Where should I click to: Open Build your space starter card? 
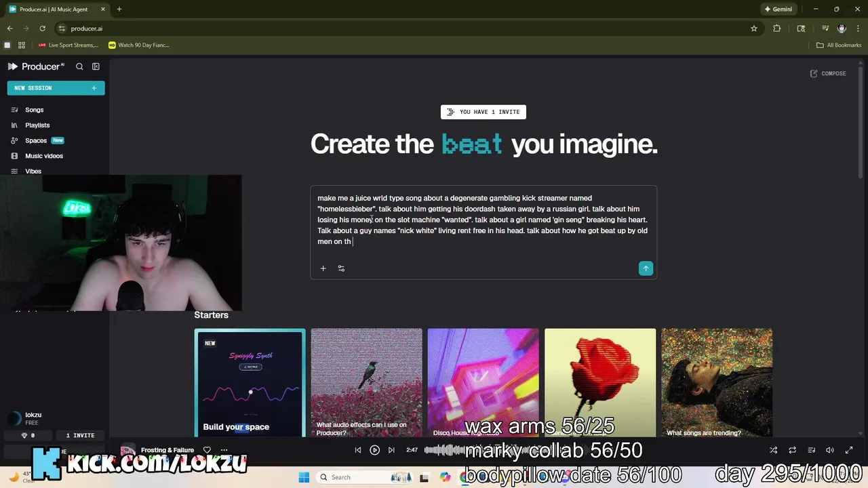coord(250,383)
